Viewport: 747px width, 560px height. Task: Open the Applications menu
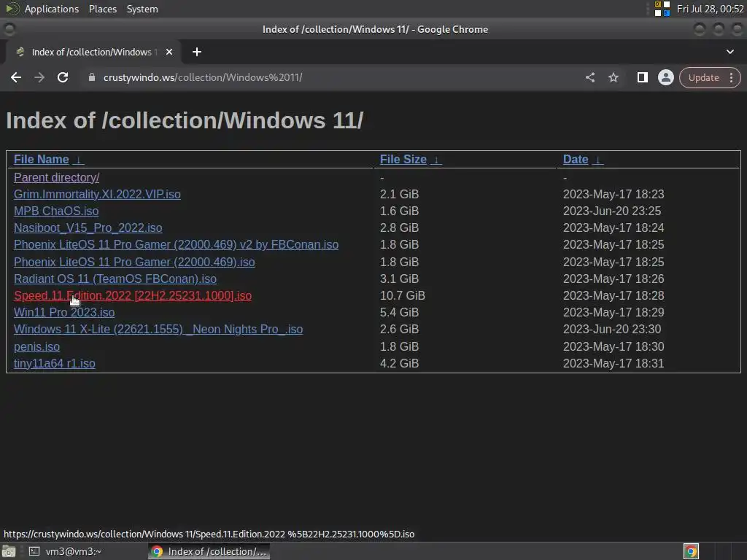click(x=52, y=9)
